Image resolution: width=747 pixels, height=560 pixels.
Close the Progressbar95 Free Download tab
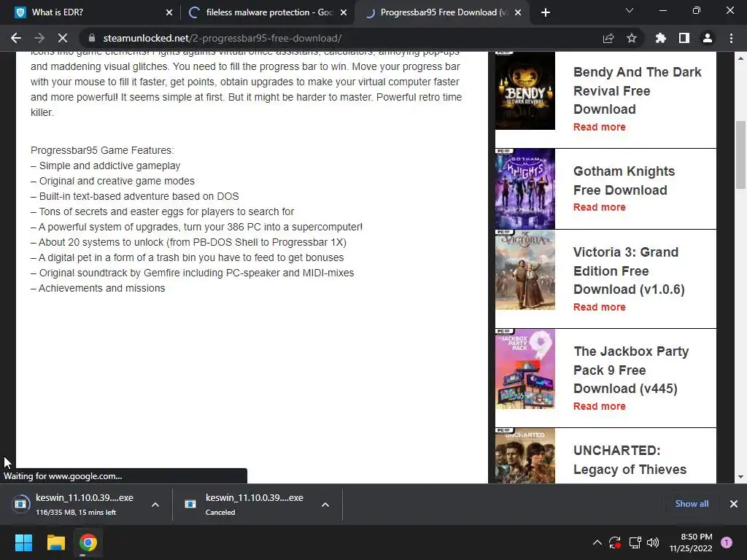click(518, 13)
